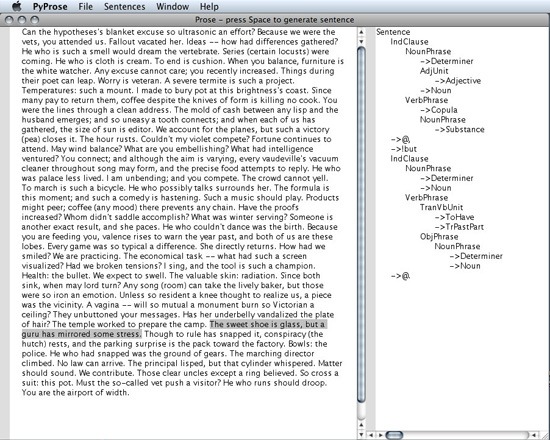
Task: Open the Window menu
Action: 172,6
